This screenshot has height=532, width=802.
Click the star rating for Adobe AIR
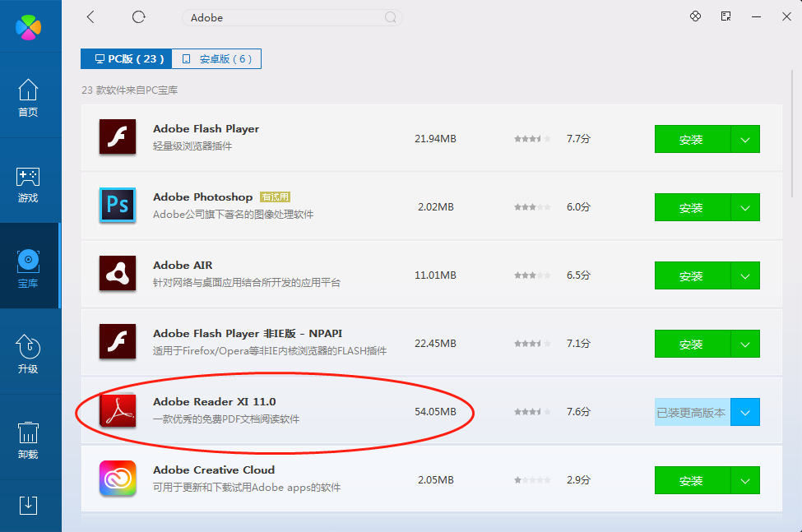point(532,275)
